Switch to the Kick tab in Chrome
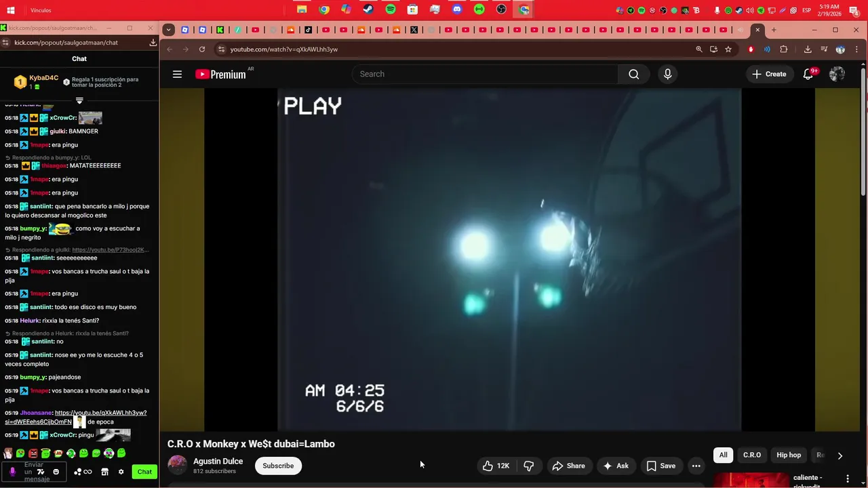Screen dimensions: 868x488 (x=220, y=30)
